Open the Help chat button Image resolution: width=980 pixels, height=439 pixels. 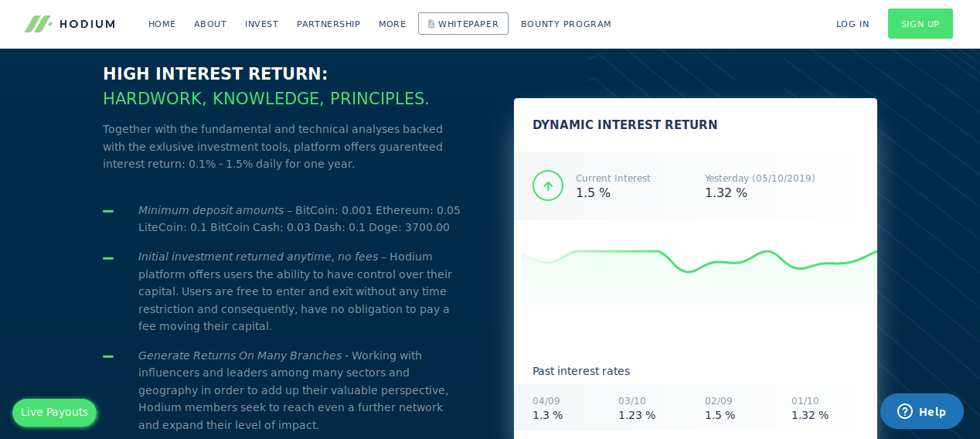pos(922,411)
